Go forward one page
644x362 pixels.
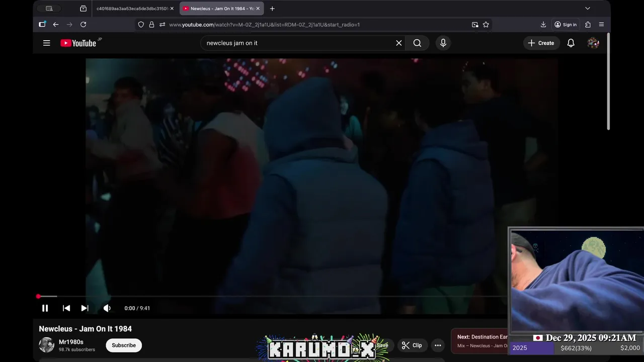point(69,25)
